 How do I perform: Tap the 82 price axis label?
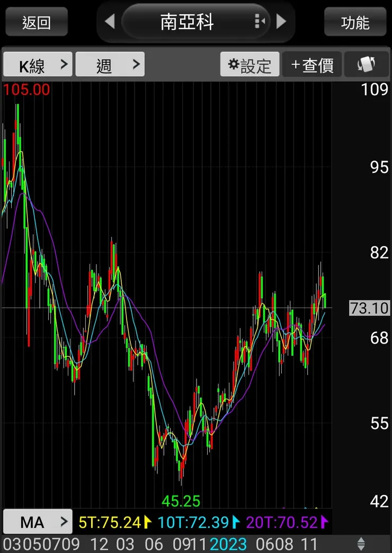point(379,252)
